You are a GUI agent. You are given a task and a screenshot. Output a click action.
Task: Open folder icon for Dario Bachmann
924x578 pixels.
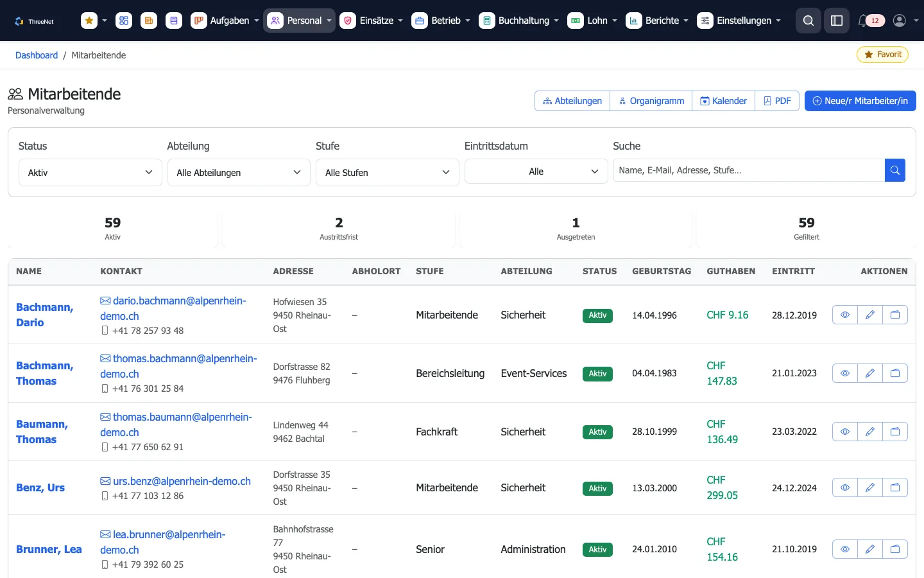(895, 315)
